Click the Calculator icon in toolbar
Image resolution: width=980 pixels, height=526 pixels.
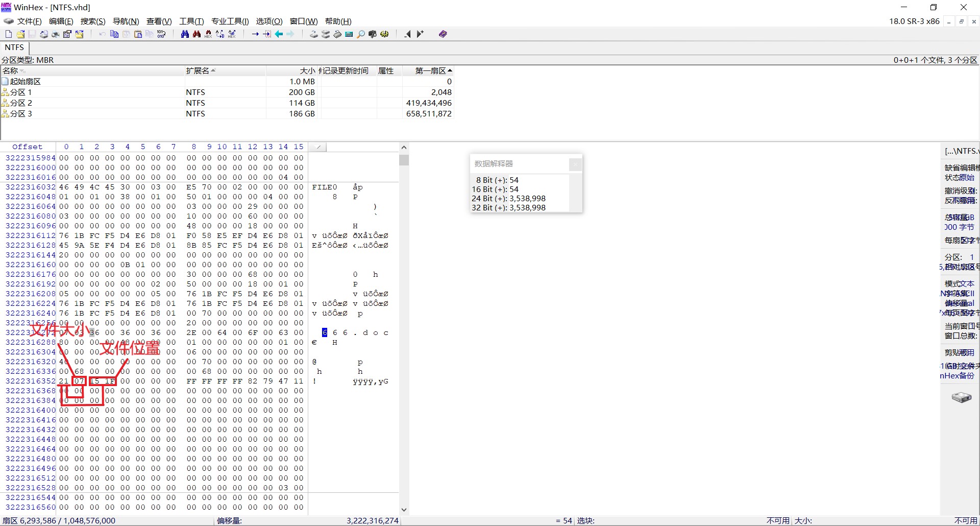click(x=349, y=34)
